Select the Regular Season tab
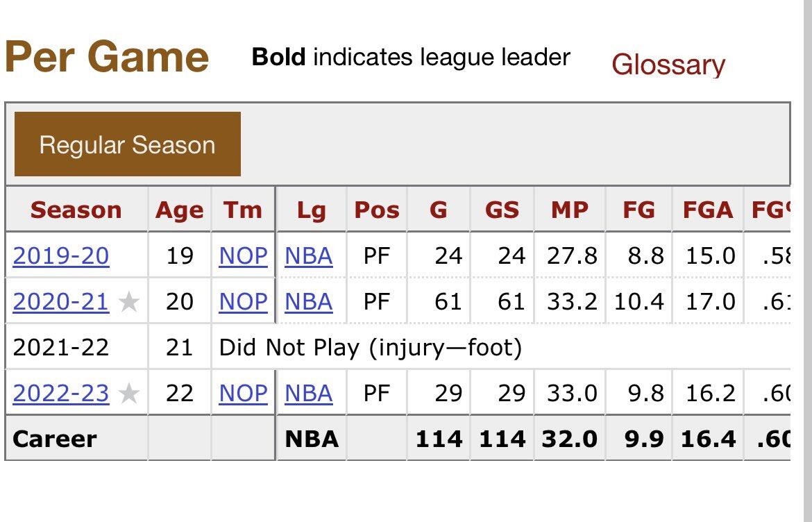Screen dimensions: 812x522 click(127, 144)
